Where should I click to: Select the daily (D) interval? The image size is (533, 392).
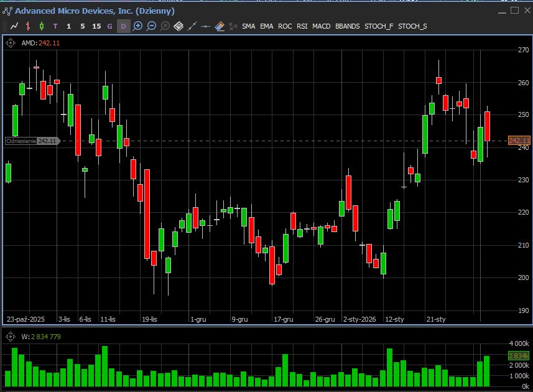[124, 26]
